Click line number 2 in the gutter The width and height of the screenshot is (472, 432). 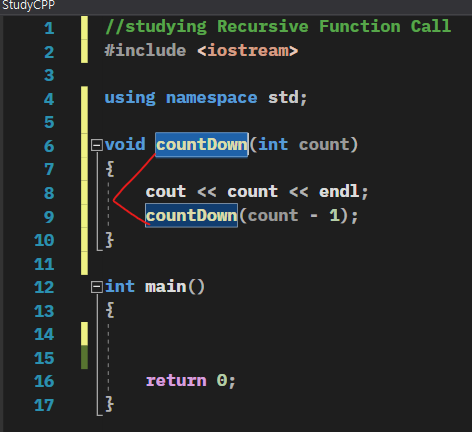point(49,52)
